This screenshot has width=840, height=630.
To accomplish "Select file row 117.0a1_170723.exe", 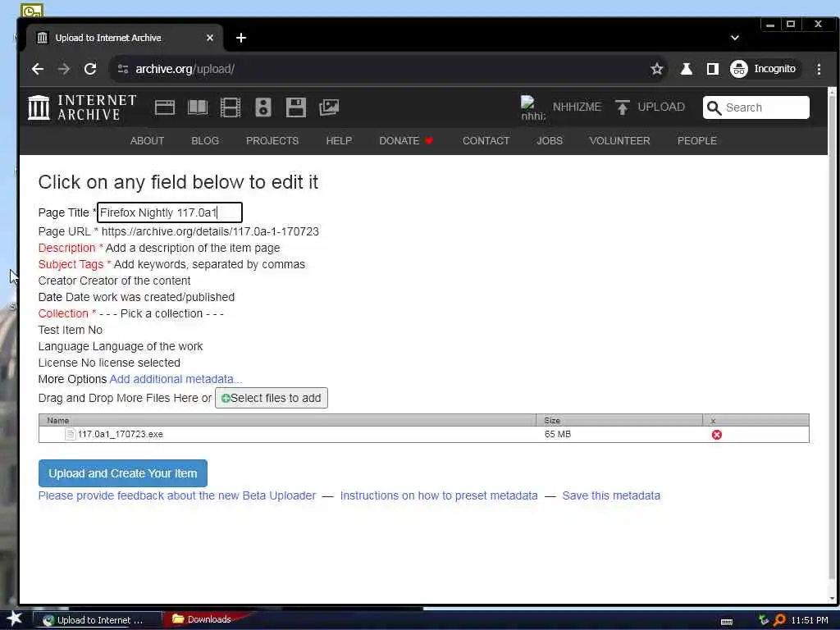I will click(424, 435).
